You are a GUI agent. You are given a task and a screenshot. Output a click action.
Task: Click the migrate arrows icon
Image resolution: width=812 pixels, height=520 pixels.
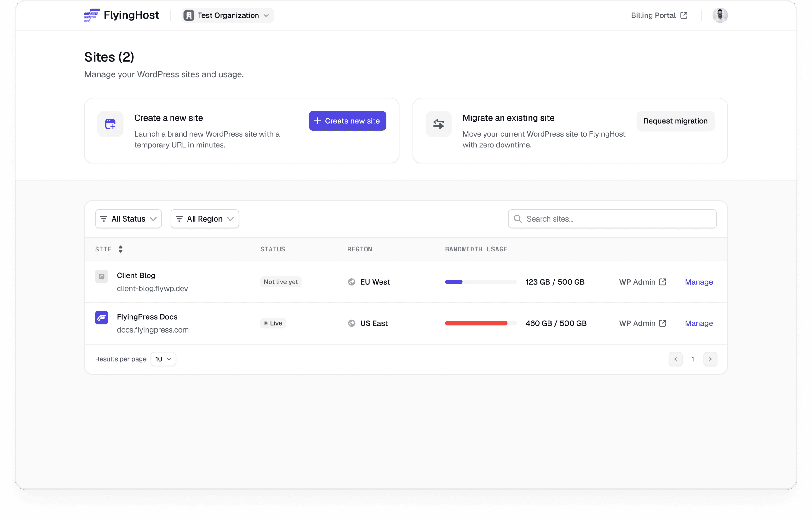pyautogui.click(x=438, y=124)
